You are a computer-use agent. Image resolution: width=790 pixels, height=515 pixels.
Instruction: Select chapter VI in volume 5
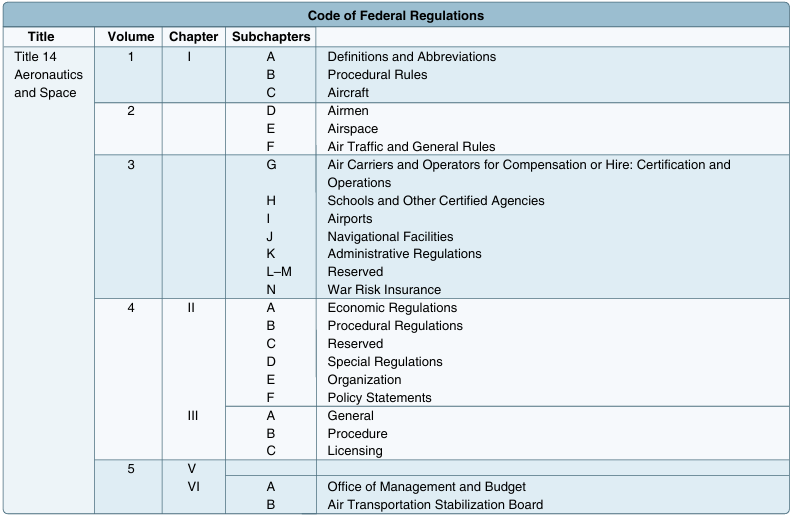(193, 486)
